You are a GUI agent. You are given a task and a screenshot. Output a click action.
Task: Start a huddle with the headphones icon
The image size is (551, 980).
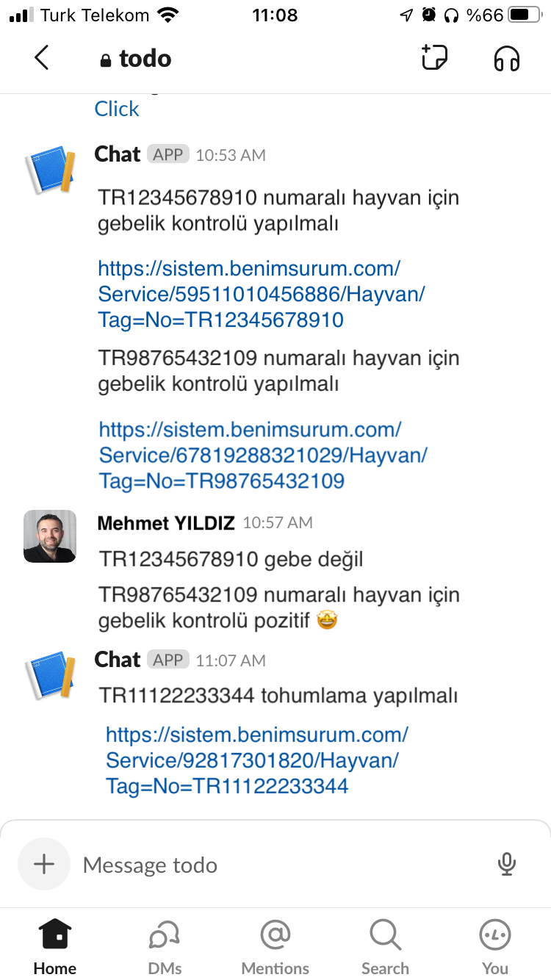pos(505,58)
